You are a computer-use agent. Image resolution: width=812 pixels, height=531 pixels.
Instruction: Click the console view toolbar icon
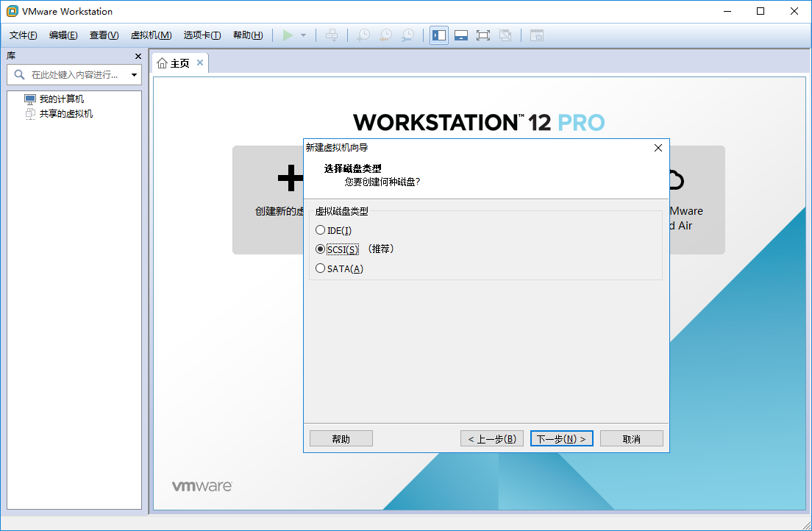[536, 35]
